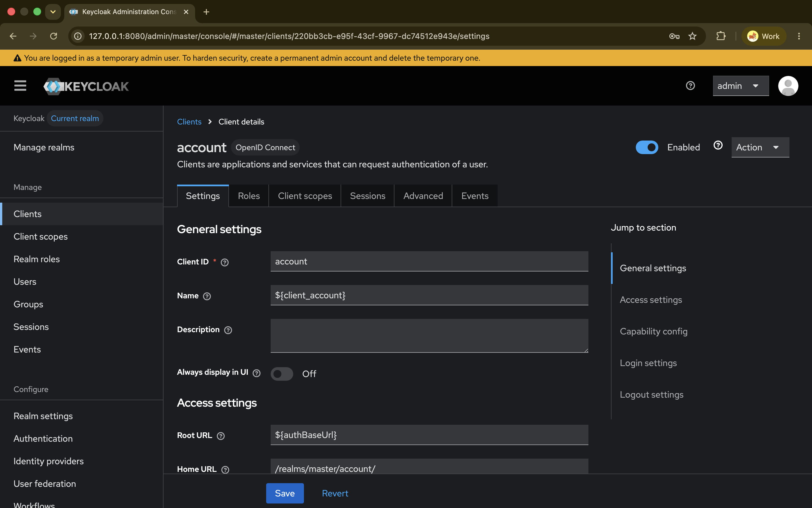Jump to Login settings section
Image resolution: width=812 pixels, height=508 pixels.
point(648,363)
